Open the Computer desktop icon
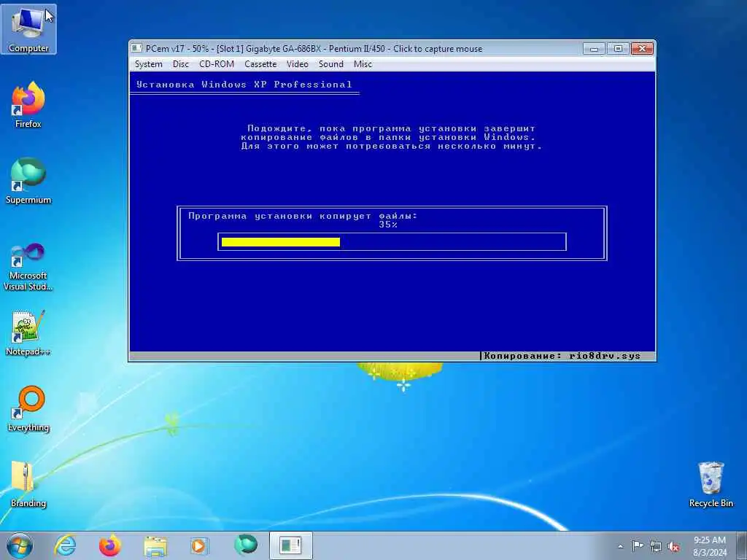 [28, 28]
